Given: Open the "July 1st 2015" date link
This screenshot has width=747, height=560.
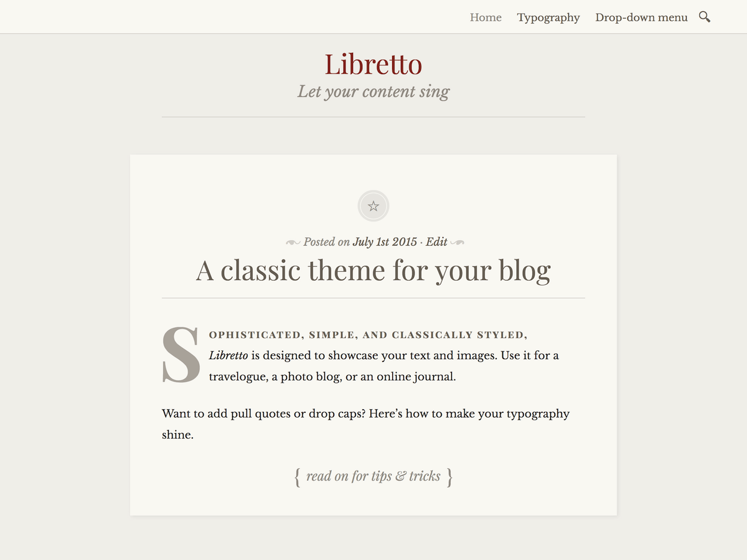Looking at the screenshot, I should (x=385, y=242).
